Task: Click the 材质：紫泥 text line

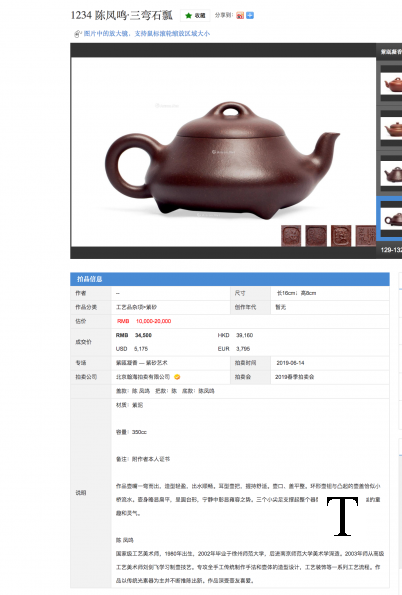Action: [x=129, y=405]
